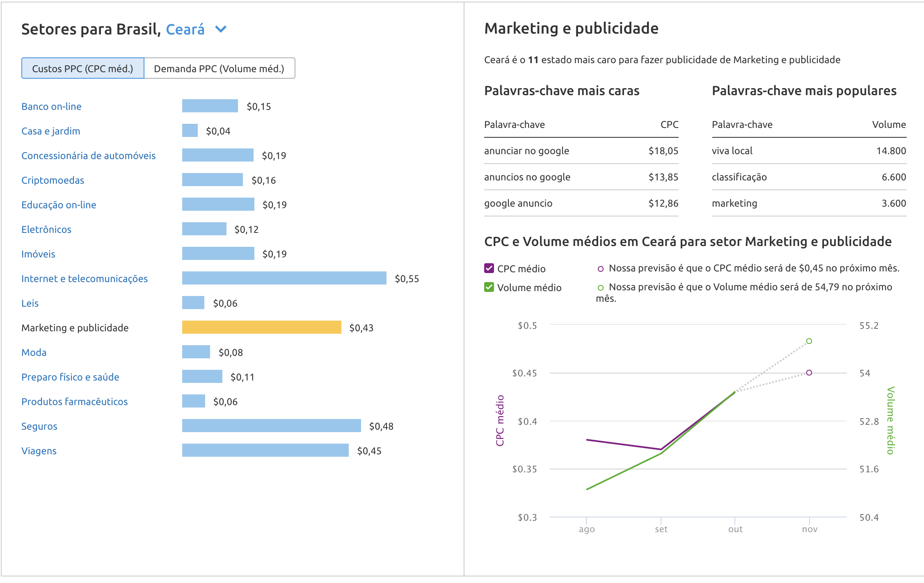Click keyword 'marketing' in popular keywords
Viewport: 924px width, 583px height.
(734, 203)
